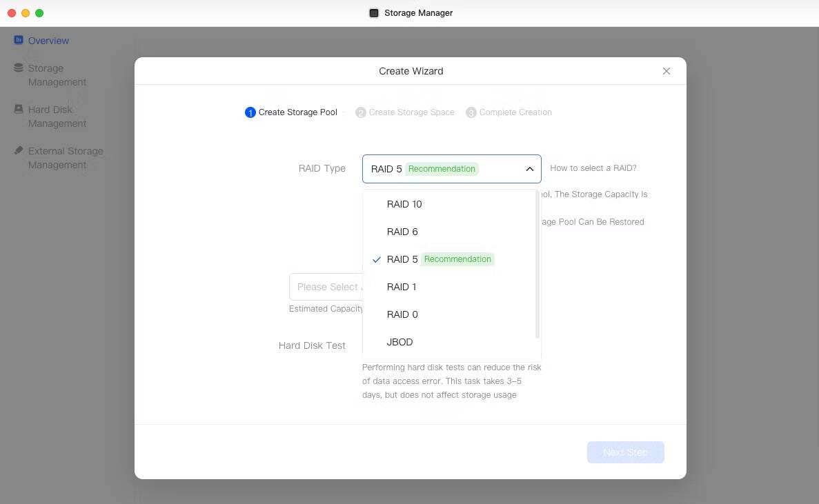819x504 pixels.
Task: Click the Storage Management disk-stack icon
Action: point(19,68)
